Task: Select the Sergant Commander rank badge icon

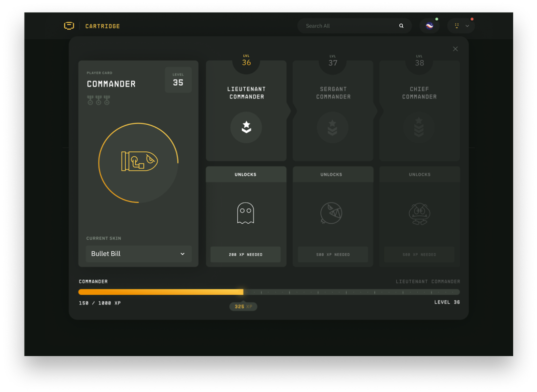Action: pos(333,127)
